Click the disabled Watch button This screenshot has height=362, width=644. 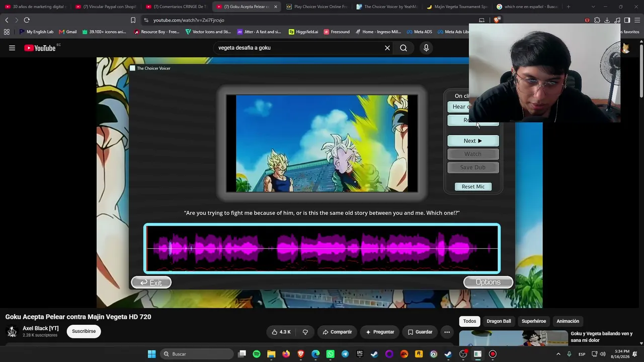pos(473,154)
